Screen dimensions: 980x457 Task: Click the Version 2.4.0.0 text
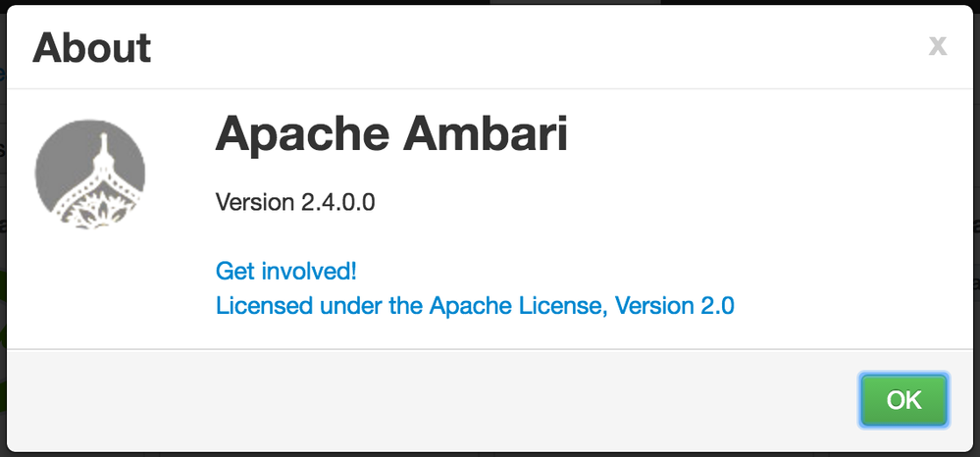[x=294, y=203]
